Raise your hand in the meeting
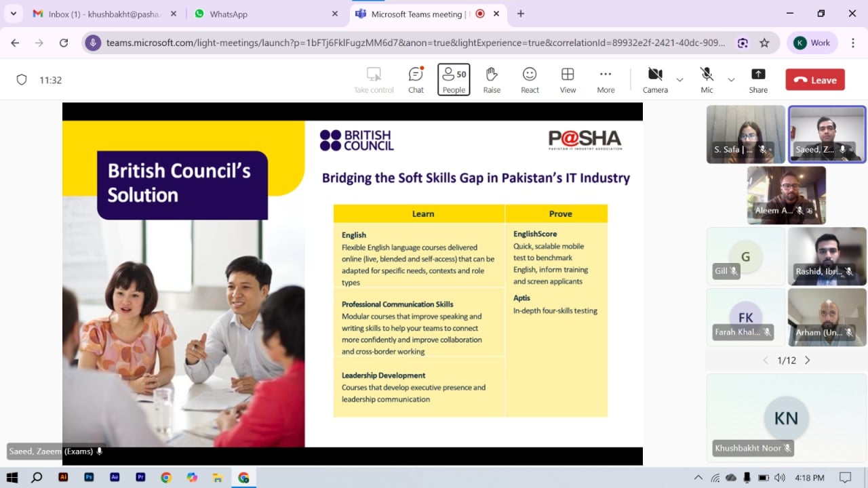 [x=492, y=80]
